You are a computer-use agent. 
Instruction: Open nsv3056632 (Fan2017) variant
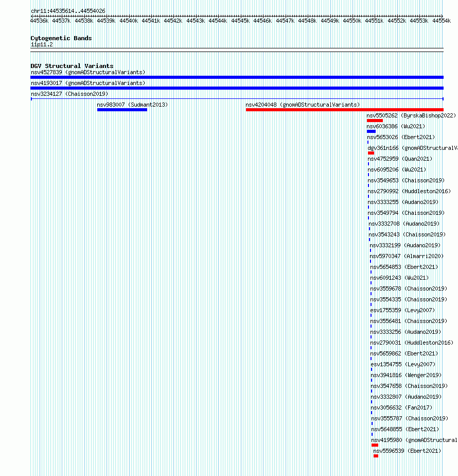401,407
